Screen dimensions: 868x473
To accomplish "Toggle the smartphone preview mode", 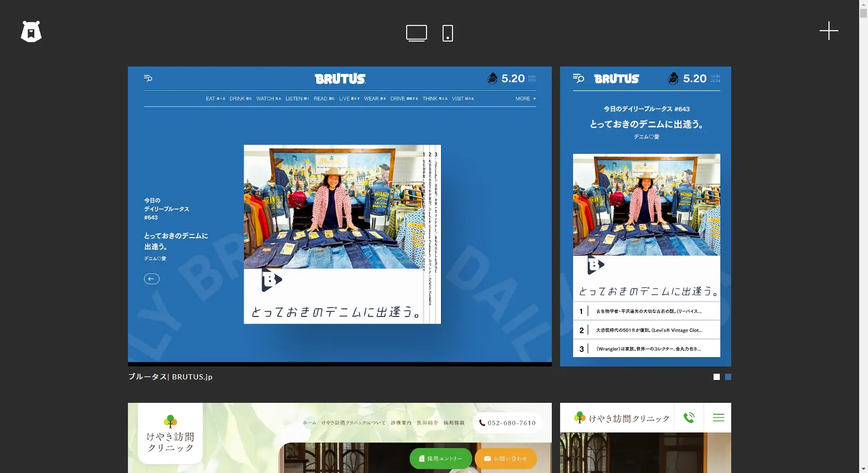I will pos(448,33).
